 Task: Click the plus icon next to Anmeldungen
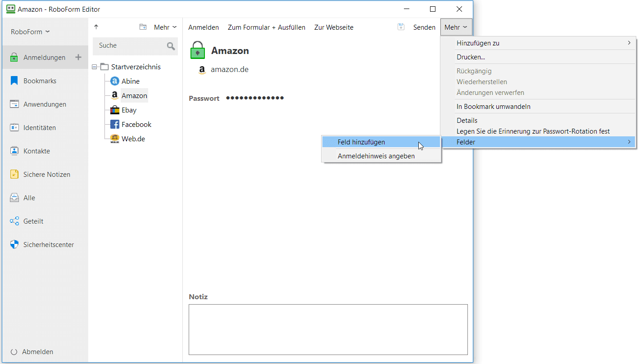(x=78, y=57)
